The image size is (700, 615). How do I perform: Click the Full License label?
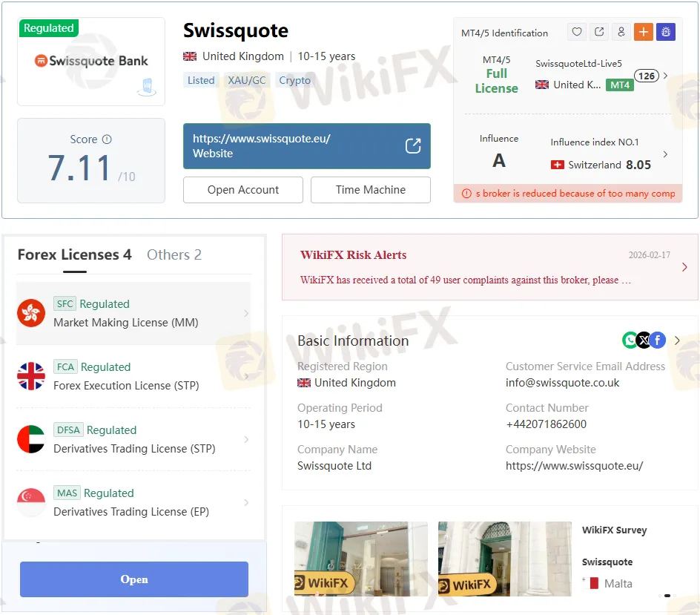click(x=496, y=81)
